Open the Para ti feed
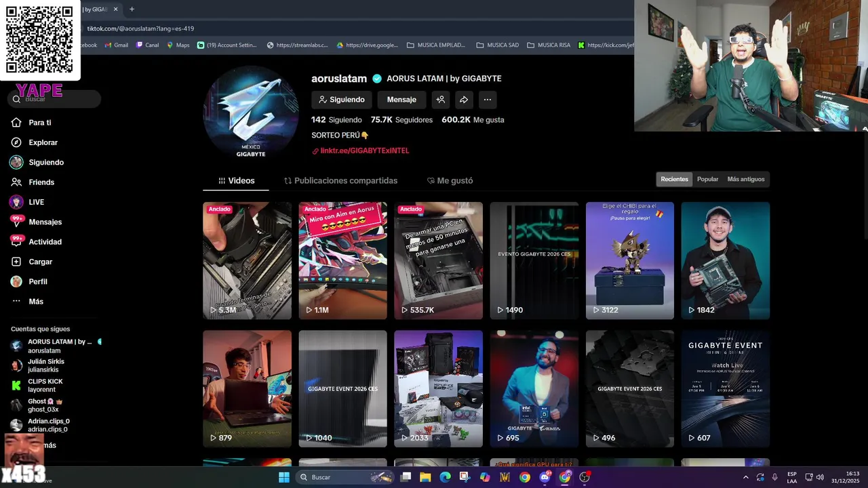The image size is (868, 488). [40, 123]
